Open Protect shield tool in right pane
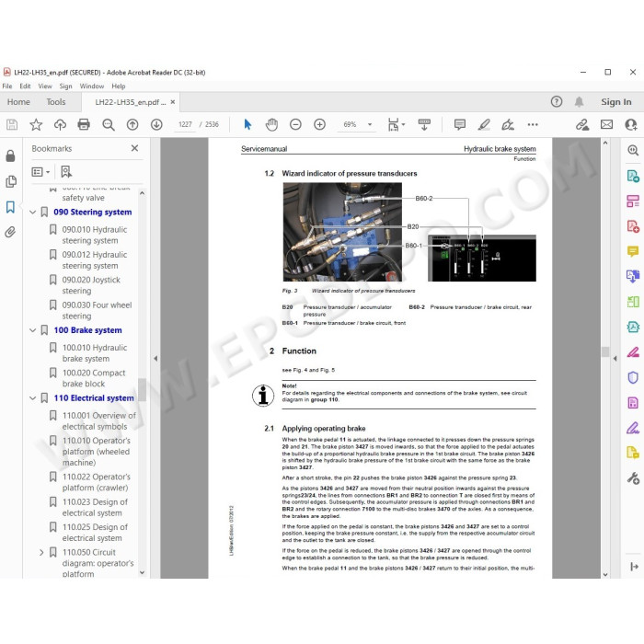 (633, 377)
